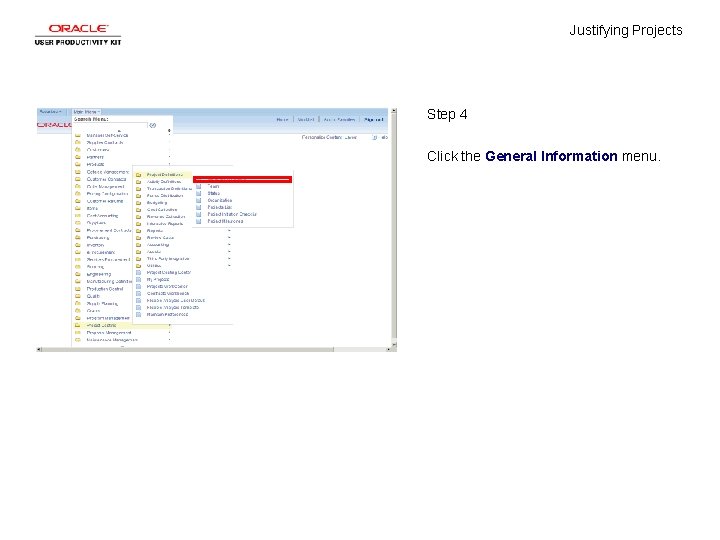
Task: Open Project Initiation Checklist menu item
Action: (x=232, y=214)
